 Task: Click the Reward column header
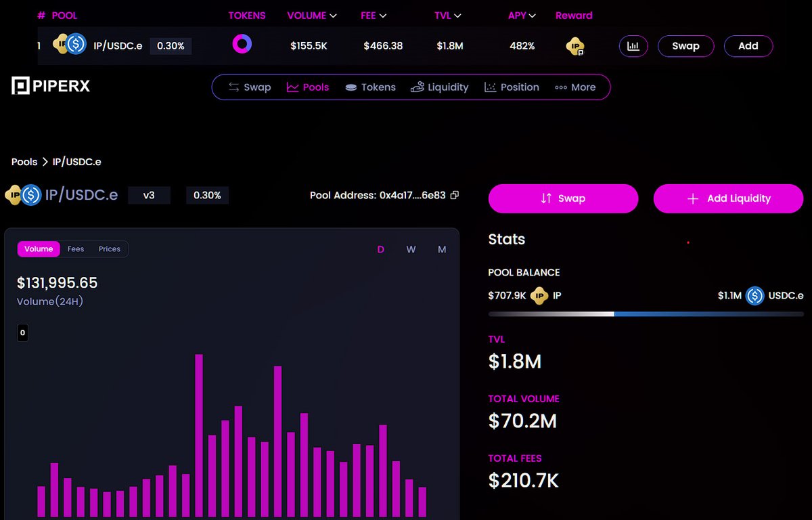574,15
